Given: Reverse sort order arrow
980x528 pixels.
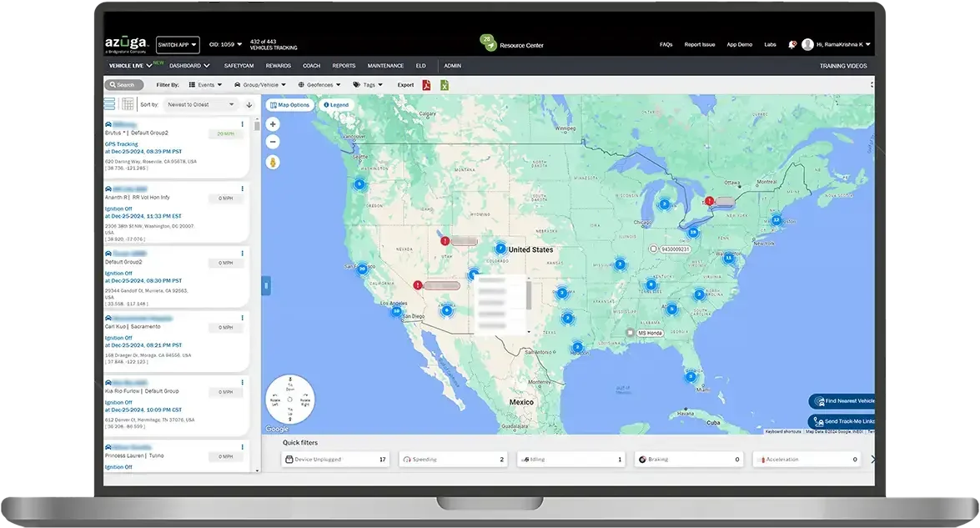Looking at the screenshot, I should point(249,105).
